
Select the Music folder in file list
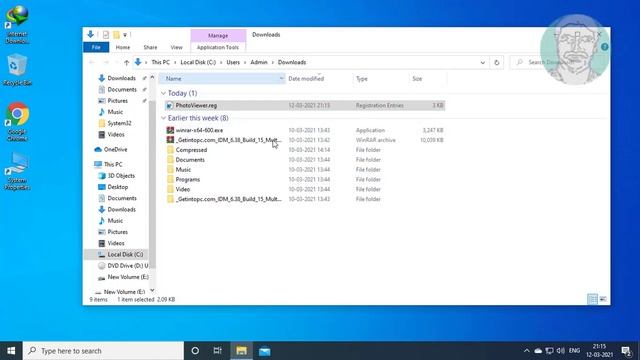[304, 169]
